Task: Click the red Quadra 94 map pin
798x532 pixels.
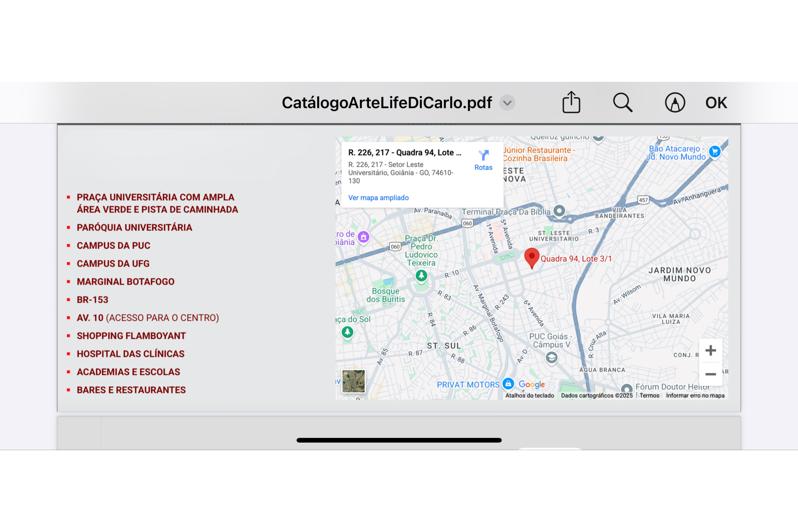Action: [532, 257]
